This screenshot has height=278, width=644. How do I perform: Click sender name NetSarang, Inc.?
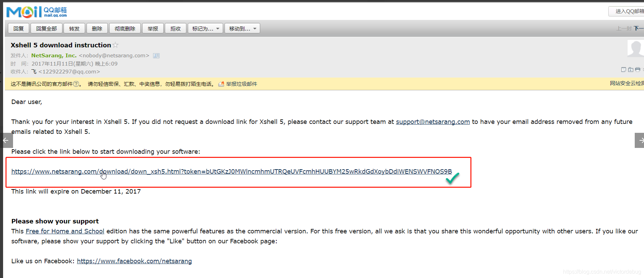tap(54, 56)
